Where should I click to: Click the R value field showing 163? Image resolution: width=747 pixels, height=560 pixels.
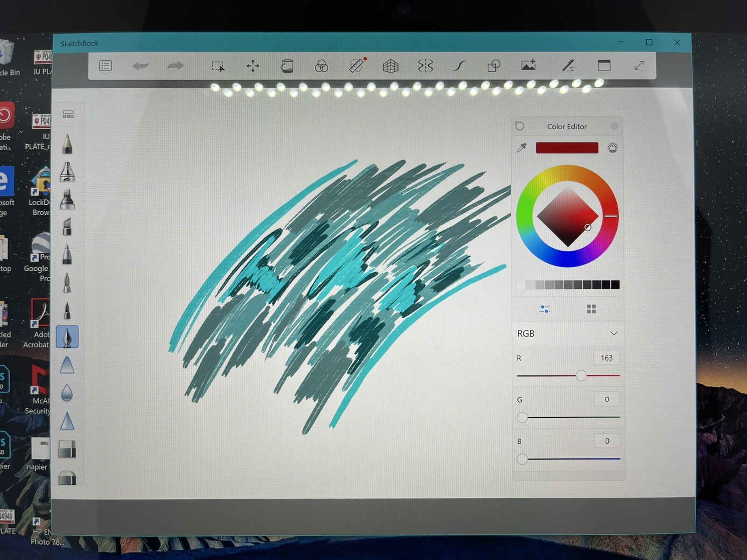tap(606, 358)
